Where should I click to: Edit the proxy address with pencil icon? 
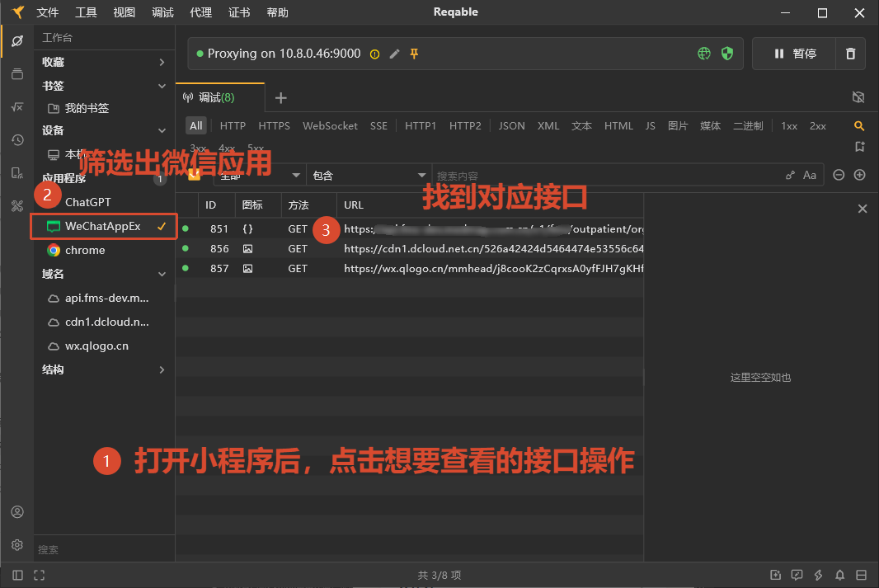(395, 54)
